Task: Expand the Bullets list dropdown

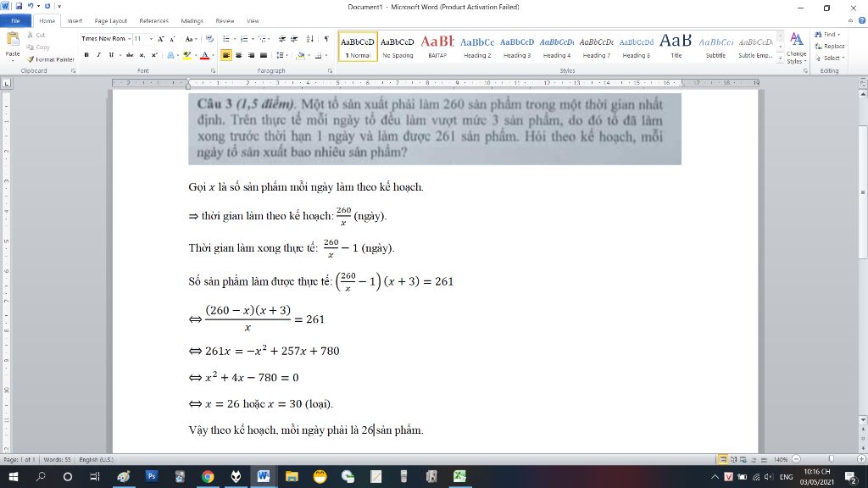Action: coord(235,39)
